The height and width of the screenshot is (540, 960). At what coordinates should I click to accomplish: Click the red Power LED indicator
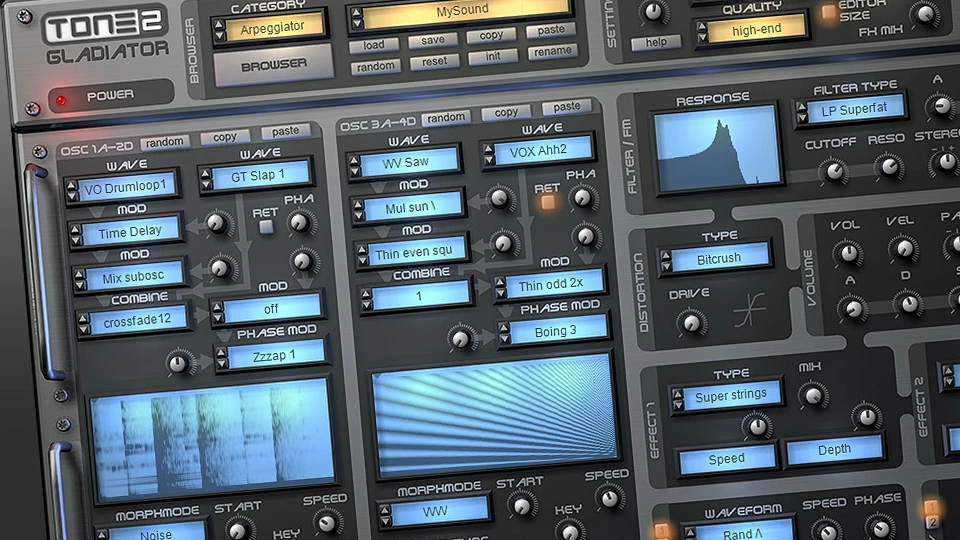pyautogui.click(x=63, y=99)
